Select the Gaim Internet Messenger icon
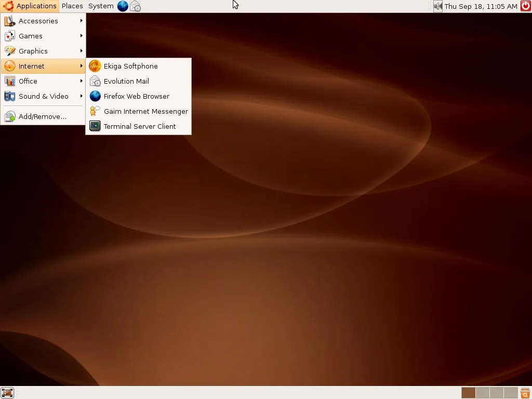The height and width of the screenshot is (399, 532). pyautogui.click(x=95, y=111)
